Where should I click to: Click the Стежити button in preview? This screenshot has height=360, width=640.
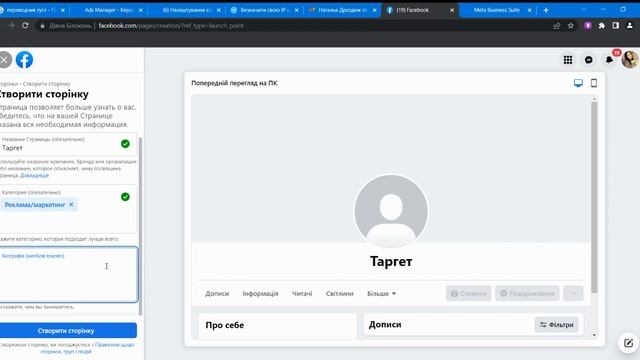click(469, 293)
